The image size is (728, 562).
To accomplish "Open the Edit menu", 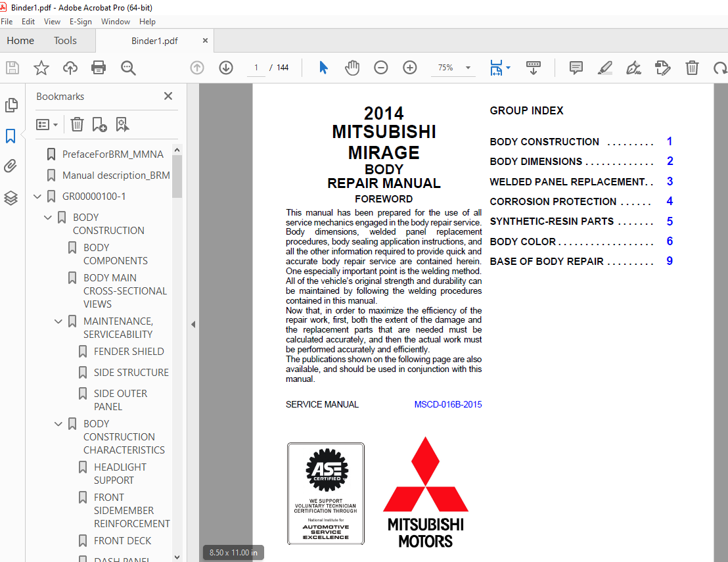I will (28, 22).
